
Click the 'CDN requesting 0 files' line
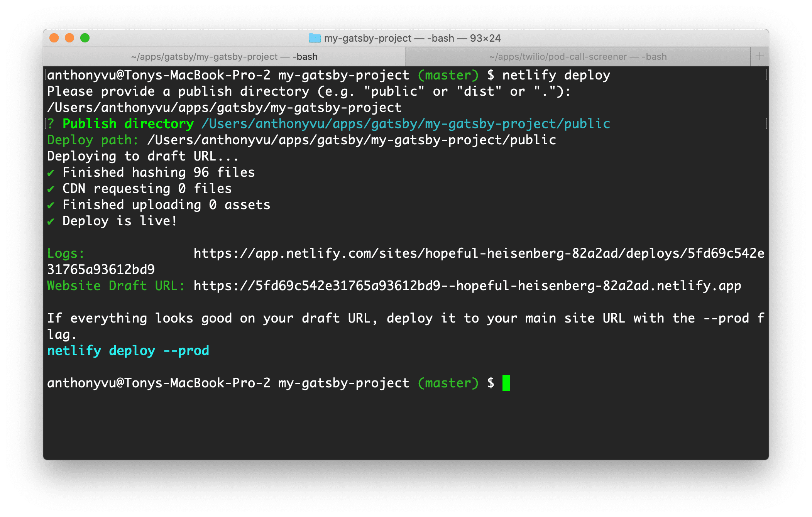(147, 189)
